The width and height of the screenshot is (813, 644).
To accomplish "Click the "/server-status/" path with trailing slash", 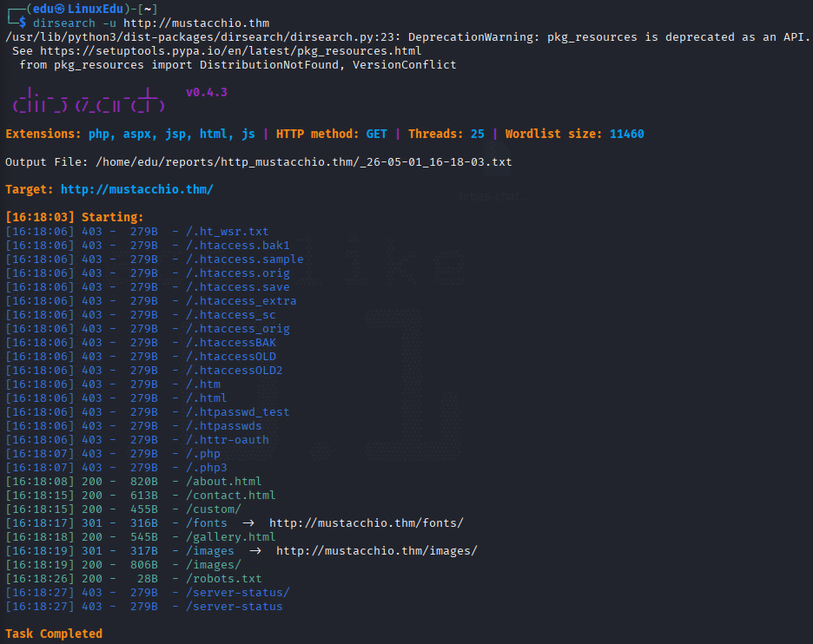I will pos(237,593).
